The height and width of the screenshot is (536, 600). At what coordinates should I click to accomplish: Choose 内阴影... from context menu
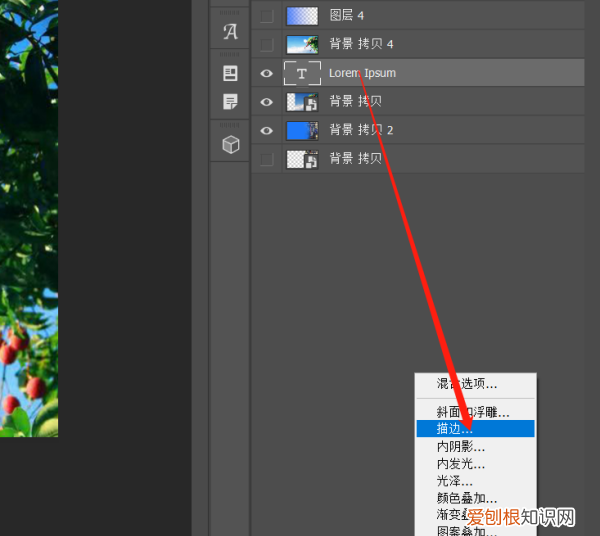tap(475, 446)
